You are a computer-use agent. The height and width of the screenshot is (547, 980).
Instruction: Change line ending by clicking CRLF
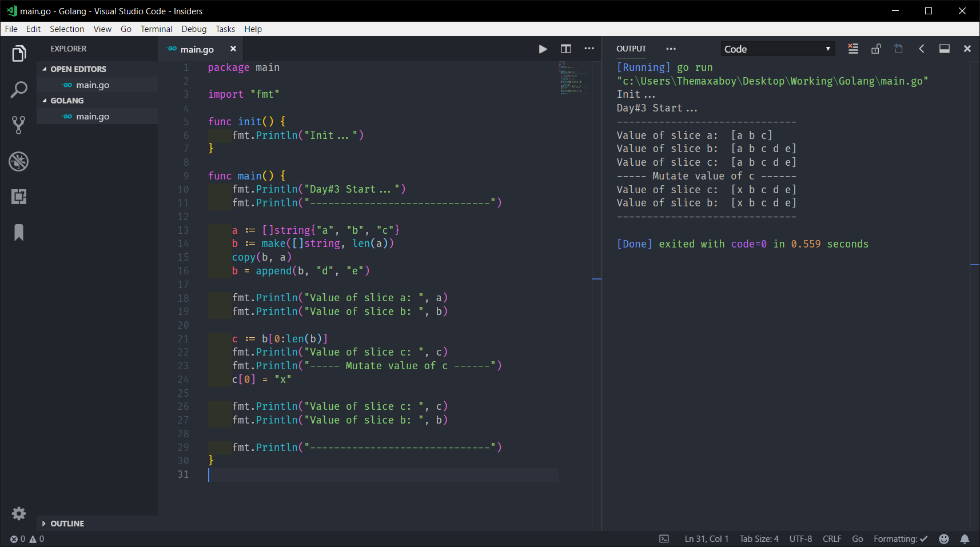point(831,538)
